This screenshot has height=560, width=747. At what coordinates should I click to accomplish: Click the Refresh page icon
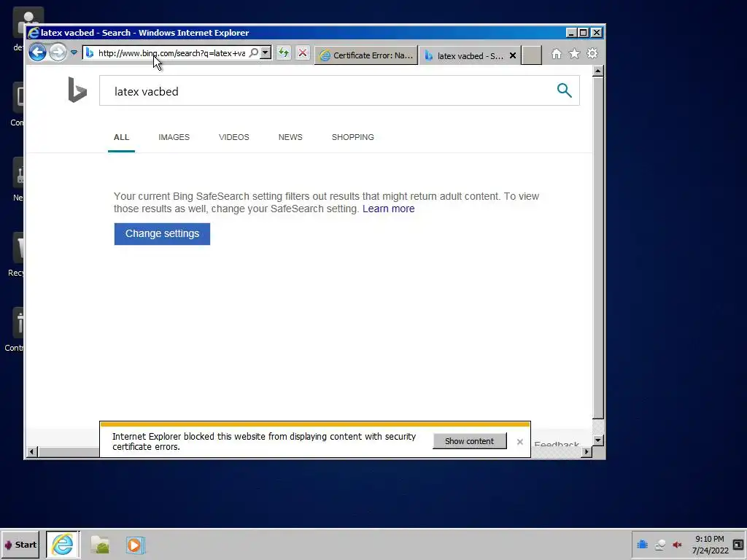[x=284, y=52]
